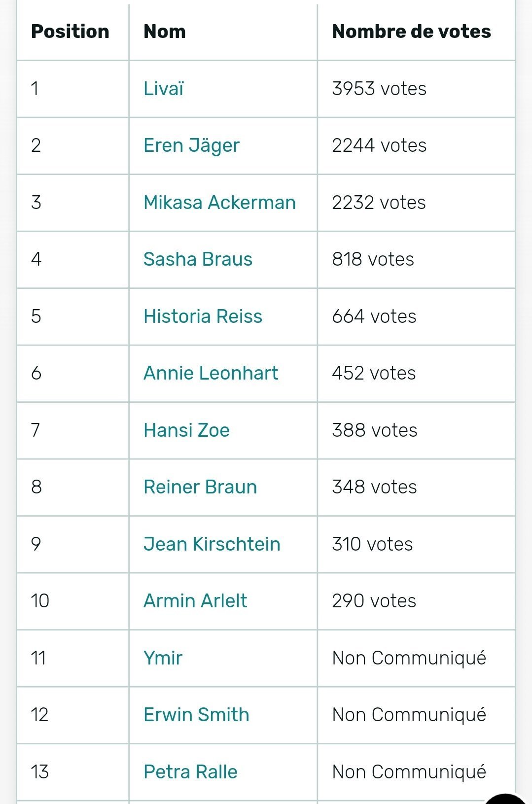Open the Reiner Braun link

200,487
